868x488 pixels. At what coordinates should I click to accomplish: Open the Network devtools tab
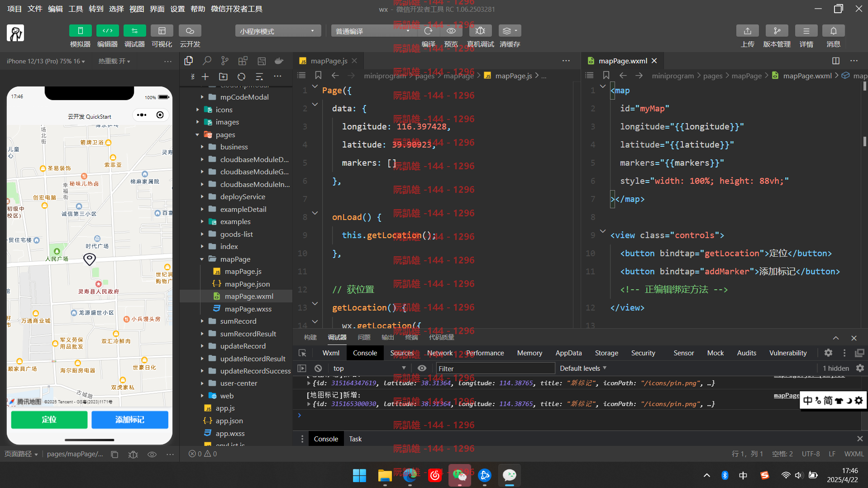pyautogui.click(x=440, y=353)
